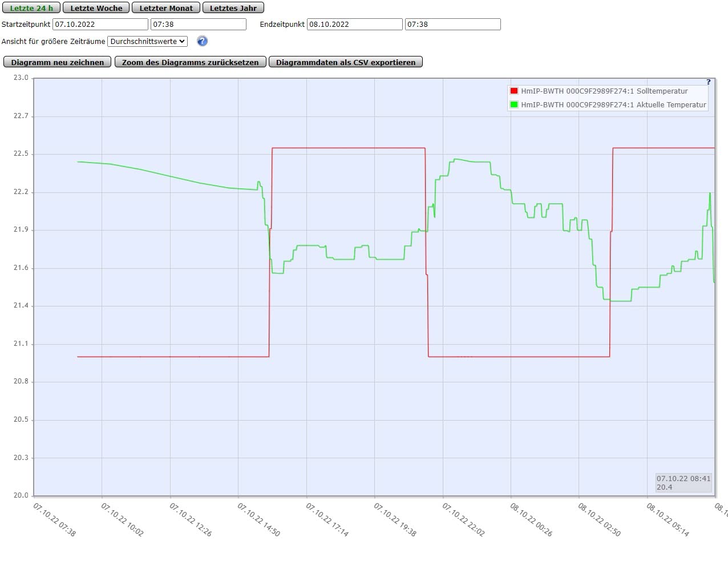
Task: Switch to 'Letzte Woche' range
Action: 96,8
